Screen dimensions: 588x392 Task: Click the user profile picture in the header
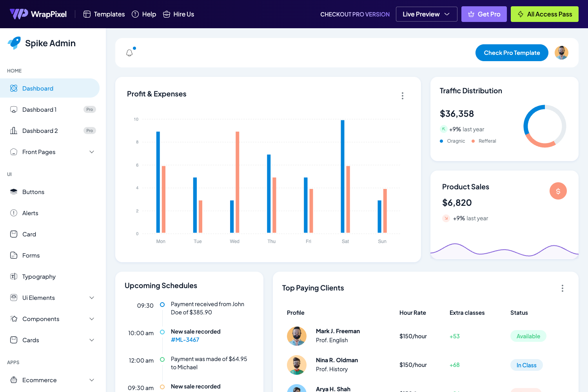coord(561,53)
